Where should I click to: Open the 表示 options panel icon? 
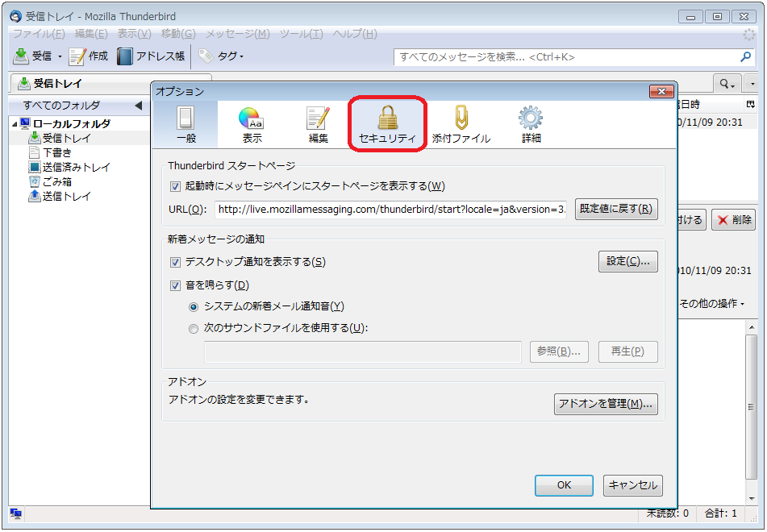pos(252,125)
